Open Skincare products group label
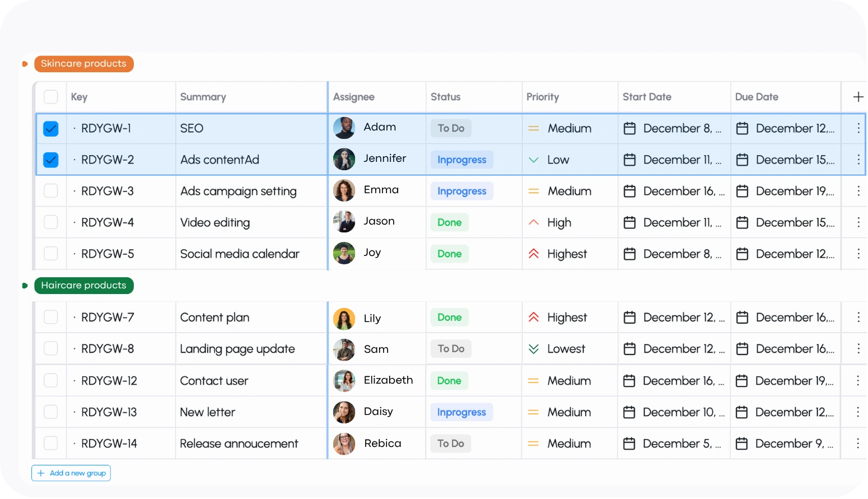The height and width of the screenshot is (499, 868). tap(84, 64)
